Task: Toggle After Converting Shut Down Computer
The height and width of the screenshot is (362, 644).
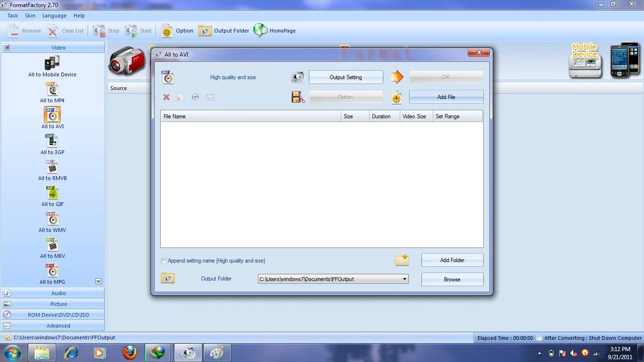Action: 539,338
